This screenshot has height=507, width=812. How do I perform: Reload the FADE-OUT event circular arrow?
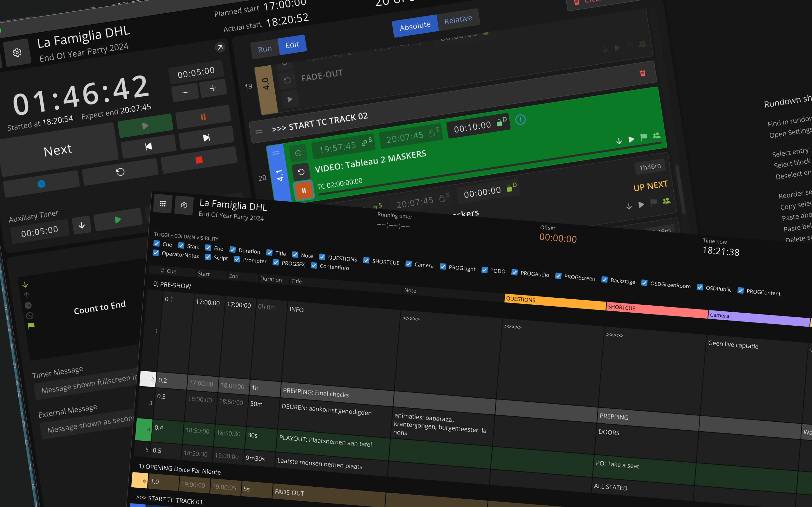tap(287, 81)
